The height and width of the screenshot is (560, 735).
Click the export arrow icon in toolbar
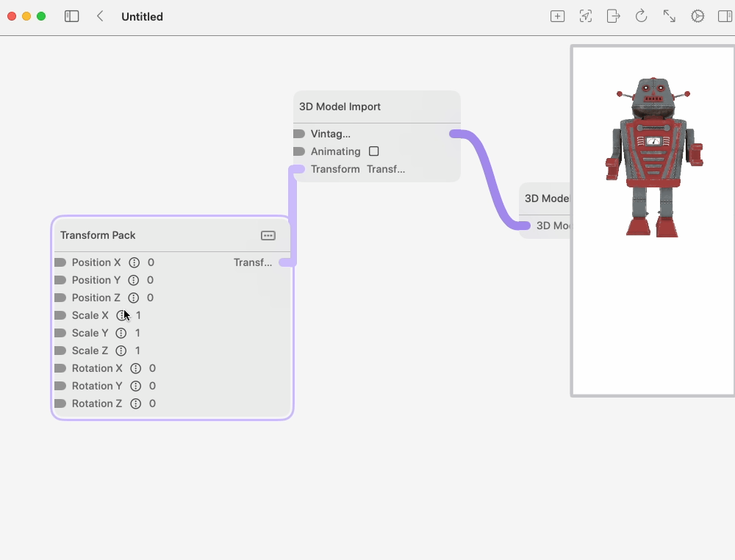613,16
